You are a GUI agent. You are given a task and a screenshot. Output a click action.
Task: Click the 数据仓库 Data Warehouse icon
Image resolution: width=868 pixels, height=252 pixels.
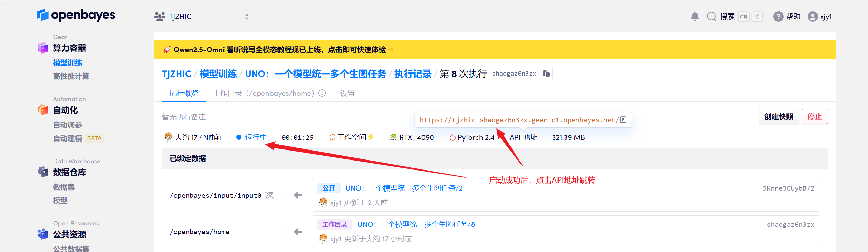[43, 172]
